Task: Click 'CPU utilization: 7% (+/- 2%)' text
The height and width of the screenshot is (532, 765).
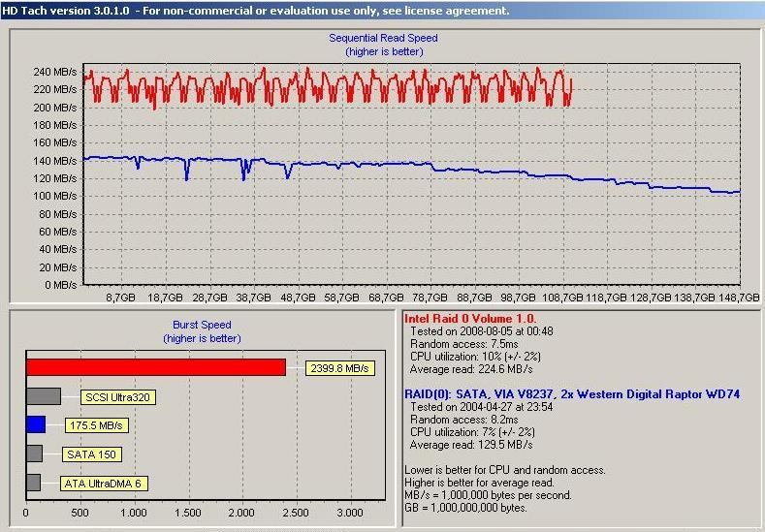Action: (x=472, y=432)
